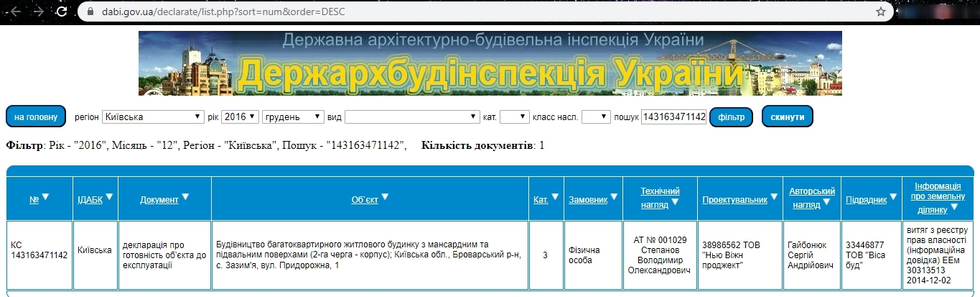Go back with the browser back arrow
This screenshot has width=980, height=297.
(14, 12)
